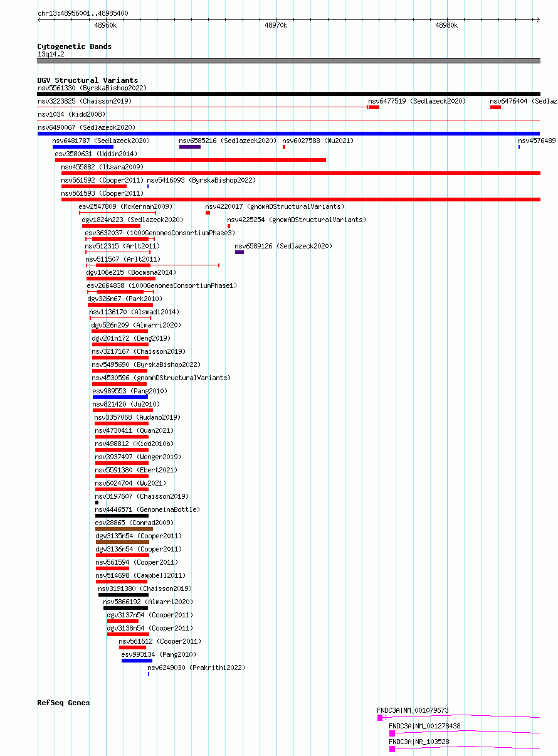Open the dgv526n209 (Almarri2020) label
This screenshot has height=756, width=558.
(x=136, y=325)
